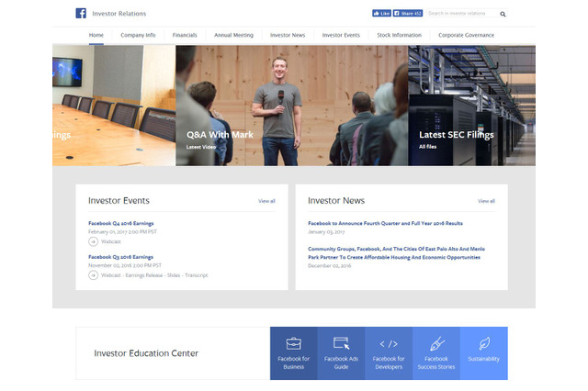Click the November 02, 2016 event time
588x391 pixels.
[125, 265]
